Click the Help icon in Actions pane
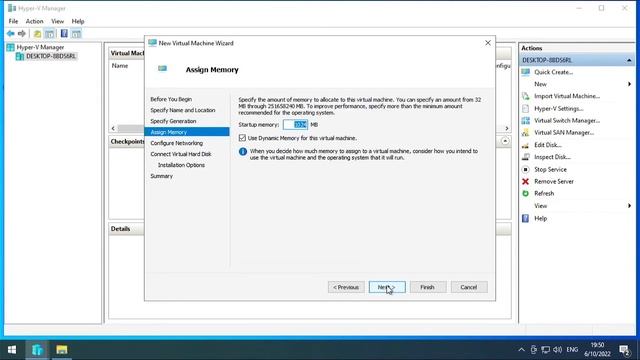This screenshot has height=360, width=640. pyautogui.click(x=526, y=218)
